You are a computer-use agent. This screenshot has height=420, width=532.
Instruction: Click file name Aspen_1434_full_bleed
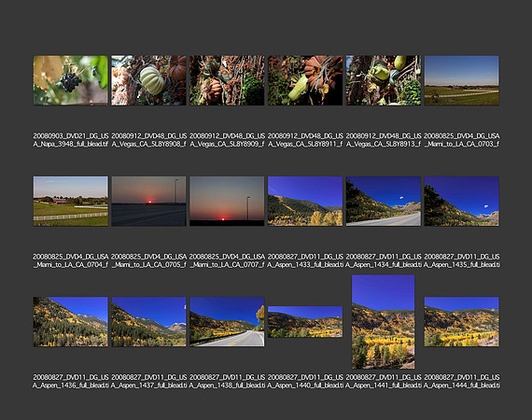click(384, 260)
